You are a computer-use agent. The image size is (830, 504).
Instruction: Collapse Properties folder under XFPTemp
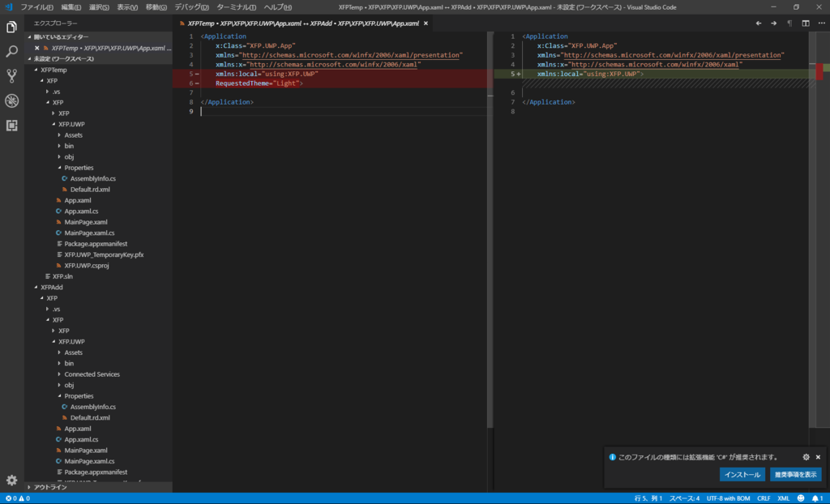pyautogui.click(x=98, y=168)
